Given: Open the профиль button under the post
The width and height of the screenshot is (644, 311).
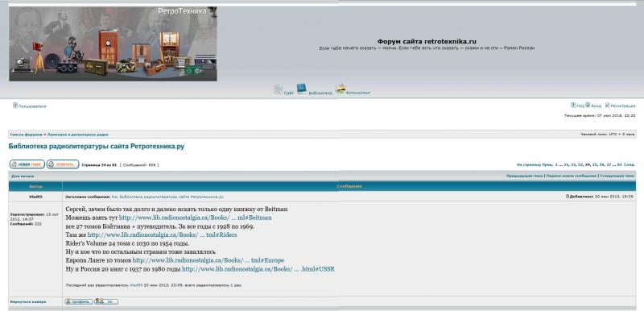Looking at the screenshot, I should click(x=78, y=301).
